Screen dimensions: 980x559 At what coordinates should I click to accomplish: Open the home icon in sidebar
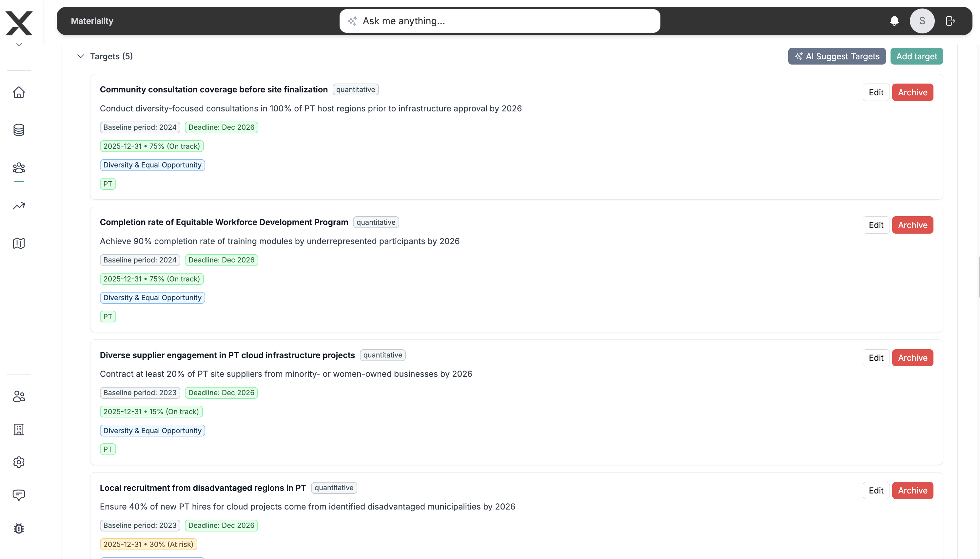tap(19, 92)
